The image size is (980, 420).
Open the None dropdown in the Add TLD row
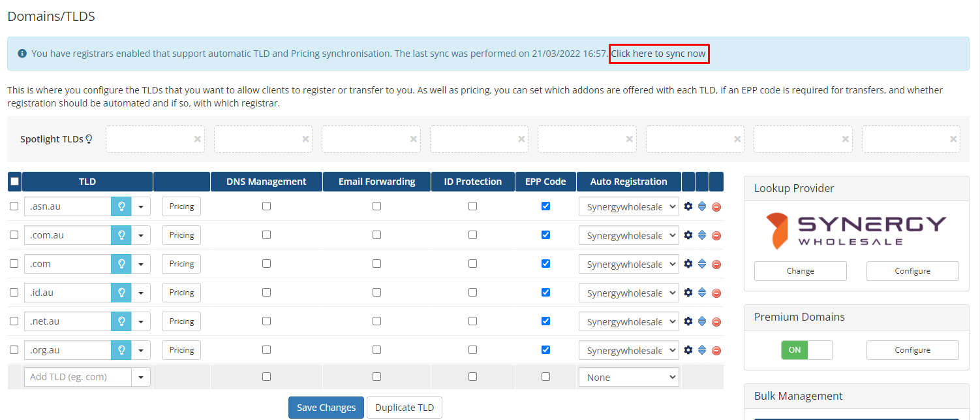[x=628, y=376]
